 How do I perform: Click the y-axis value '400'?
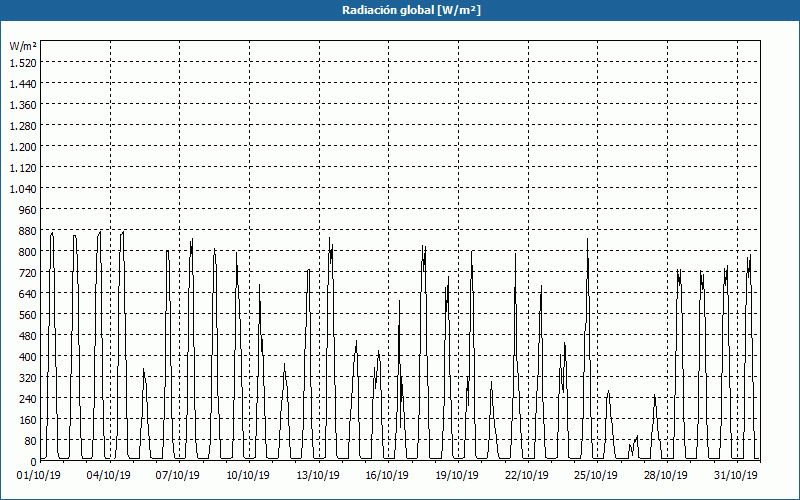28,357
